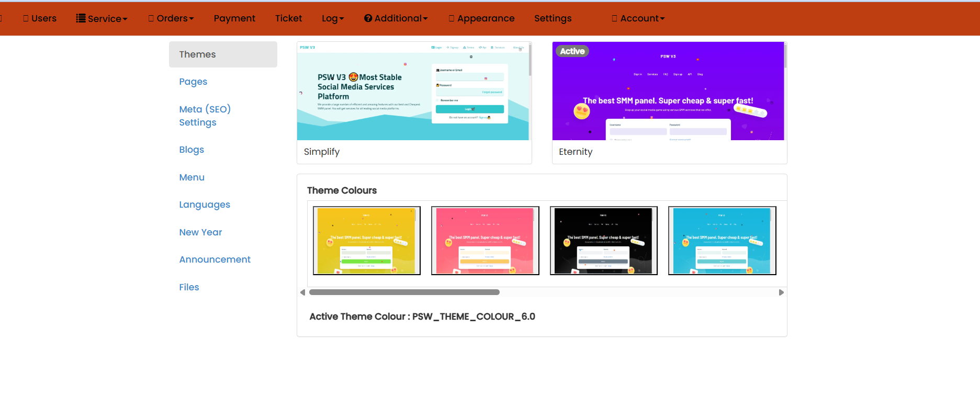Expand the Log dropdown
980x396 pixels.
click(x=333, y=18)
